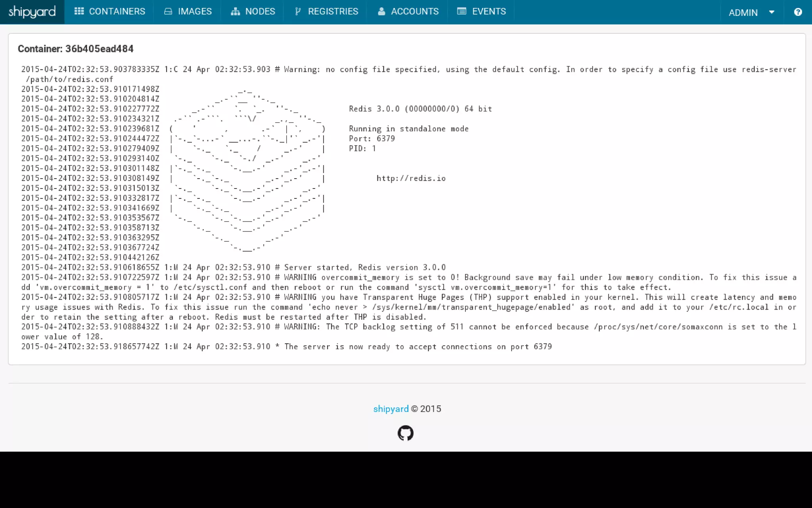Image resolution: width=812 pixels, height=508 pixels.
Task: Open the Accounts page
Action: coord(408,12)
